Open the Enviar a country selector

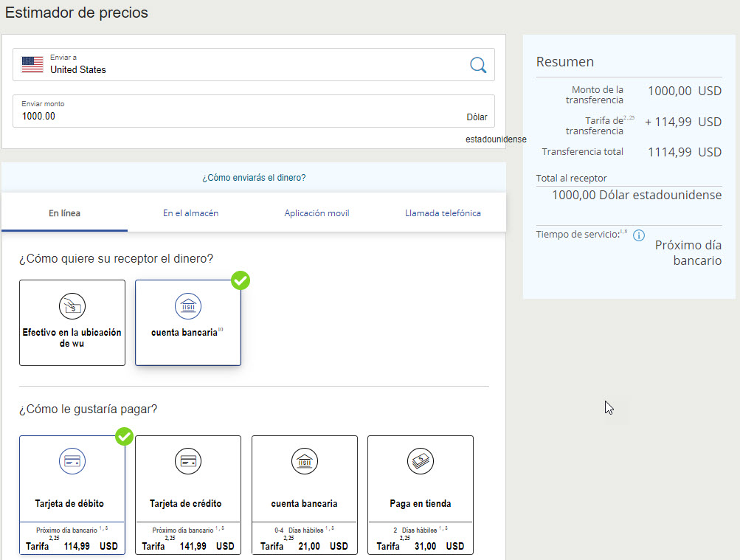254,65
